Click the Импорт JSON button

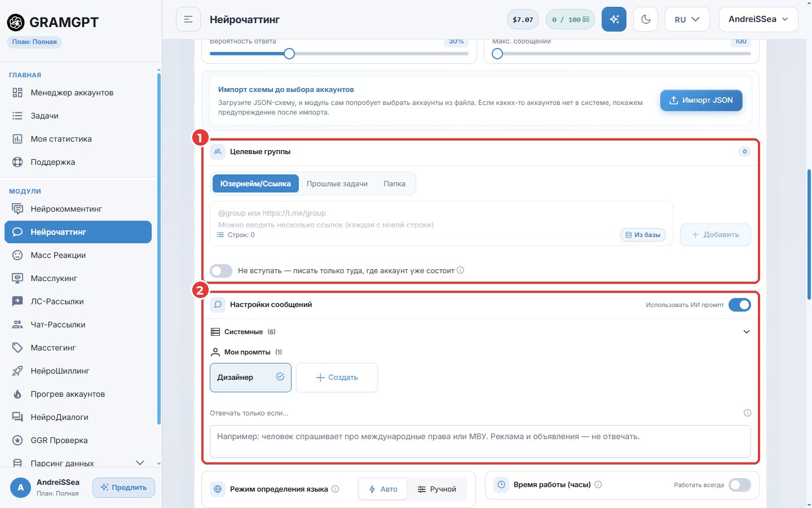(x=701, y=100)
